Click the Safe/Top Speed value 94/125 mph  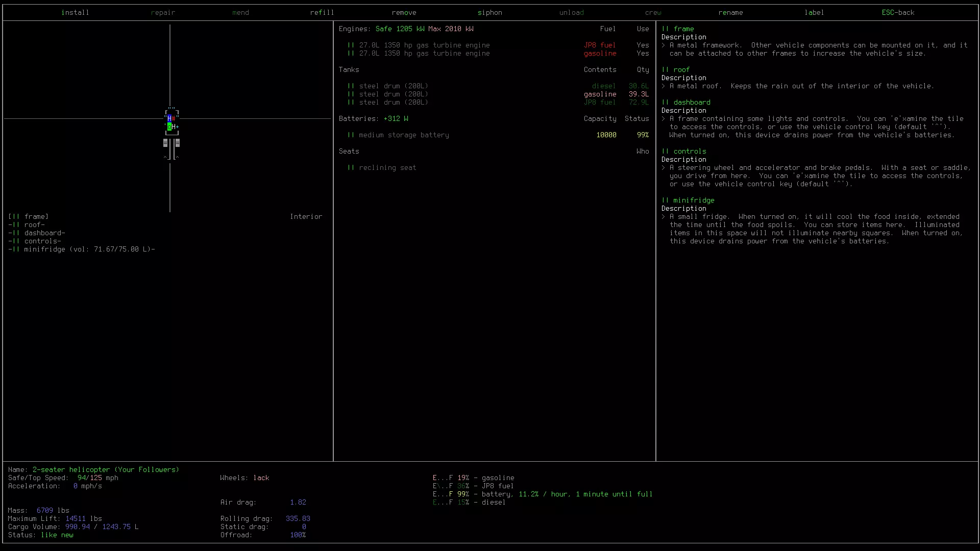pyautogui.click(x=97, y=478)
